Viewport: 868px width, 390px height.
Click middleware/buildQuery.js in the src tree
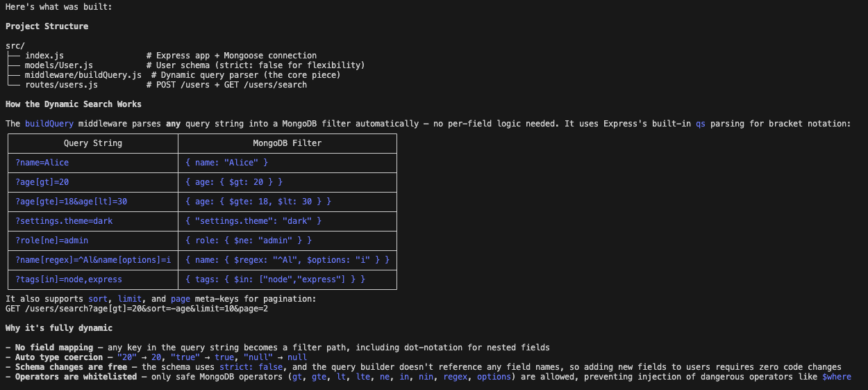coord(83,75)
